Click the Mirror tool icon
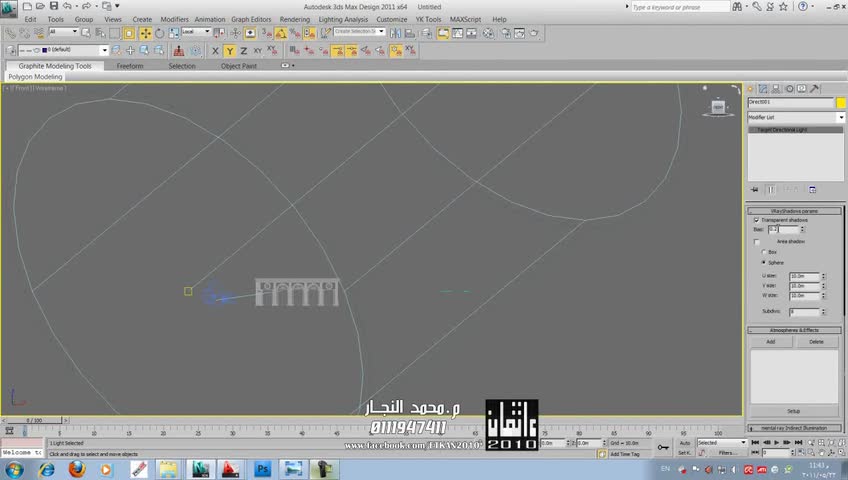Image resolution: width=848 pixels, height=480 pixels. [x=395, y=34]
